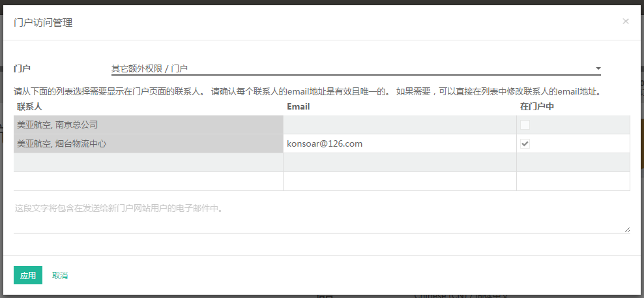Click the 门户 field label
Screen dimensions: 644x298
click(x=22, y=68)
